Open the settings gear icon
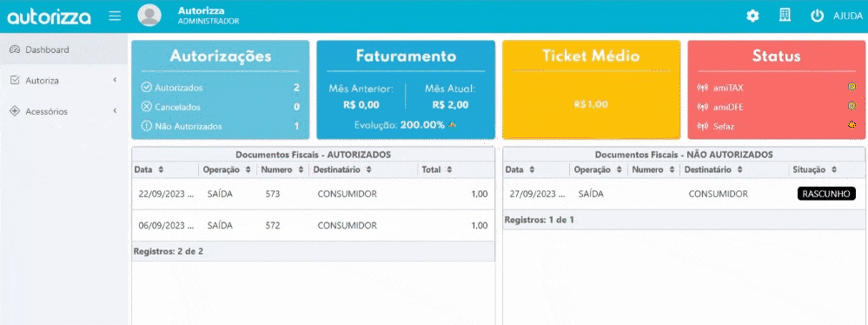Image resolution: width=868 pixels, height=325 pixels. (752, 16)
